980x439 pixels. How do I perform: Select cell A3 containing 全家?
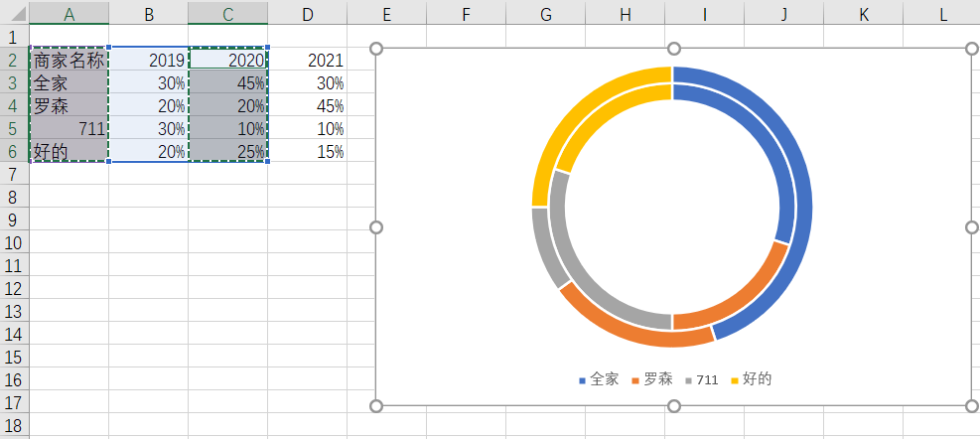[x=70, y=82]
